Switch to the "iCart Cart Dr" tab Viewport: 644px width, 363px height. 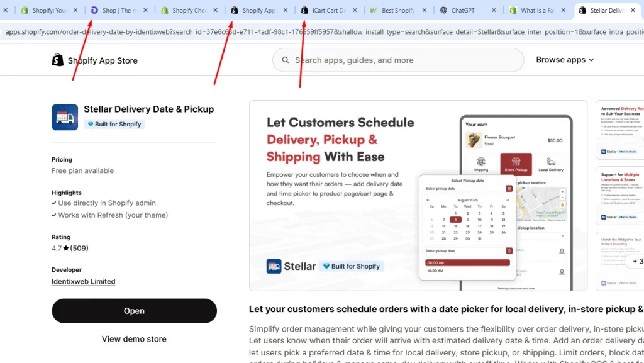[328, 10]
